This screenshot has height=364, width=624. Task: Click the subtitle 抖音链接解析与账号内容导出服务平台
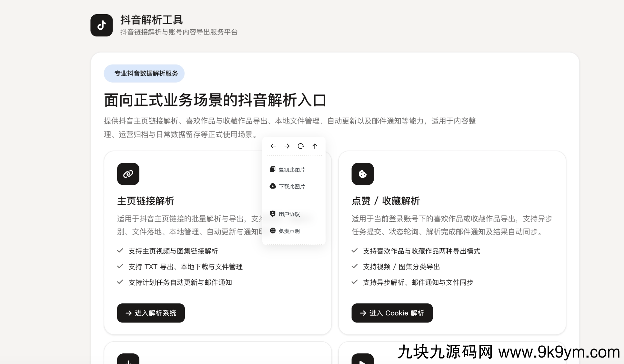[179, 32]
